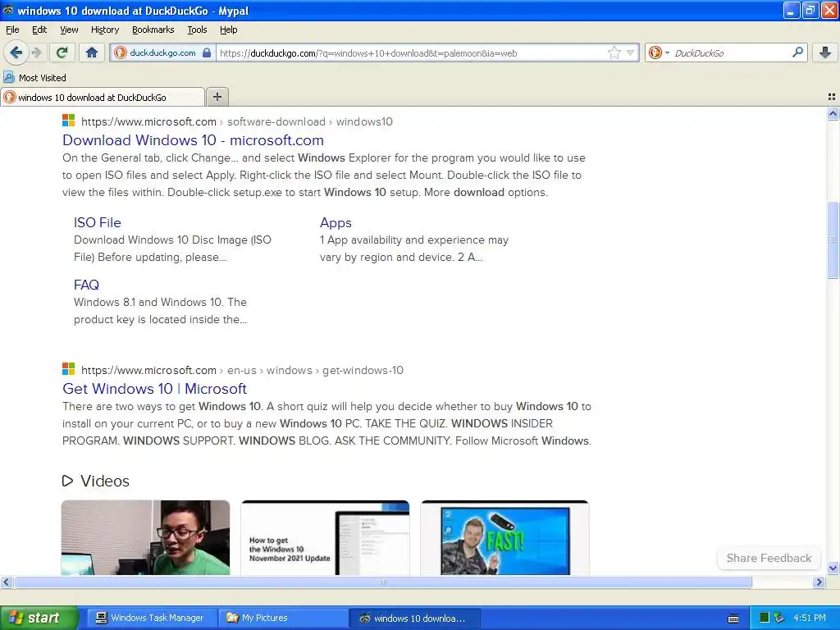Open the Downloads arrow button
The image size is (840, 630).
click(825, 52)
